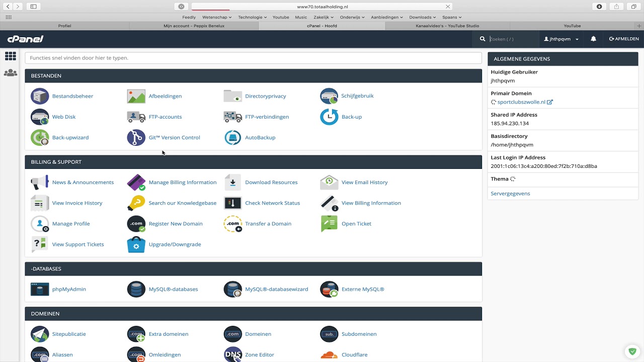644x362 pixels.
Task: Open the AutoBackup icon
Action: [x=232, y=137]
